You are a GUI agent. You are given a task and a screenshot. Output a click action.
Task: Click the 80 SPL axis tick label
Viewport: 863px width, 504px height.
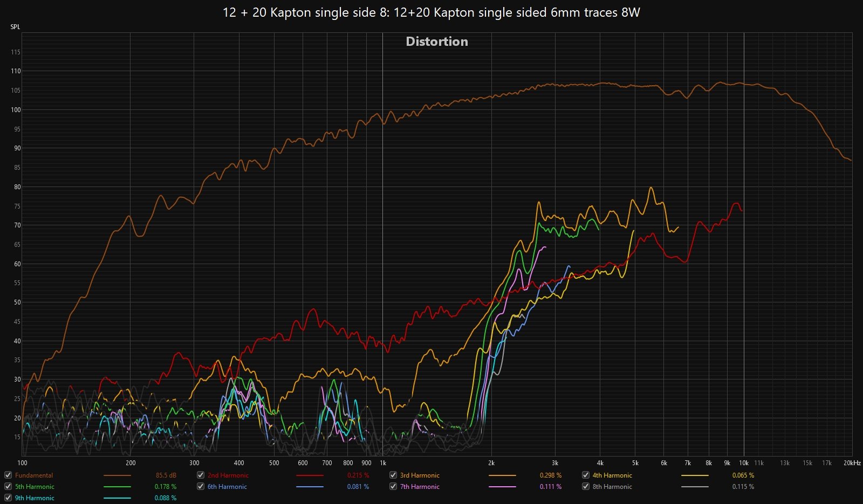(x=17, y=187)
